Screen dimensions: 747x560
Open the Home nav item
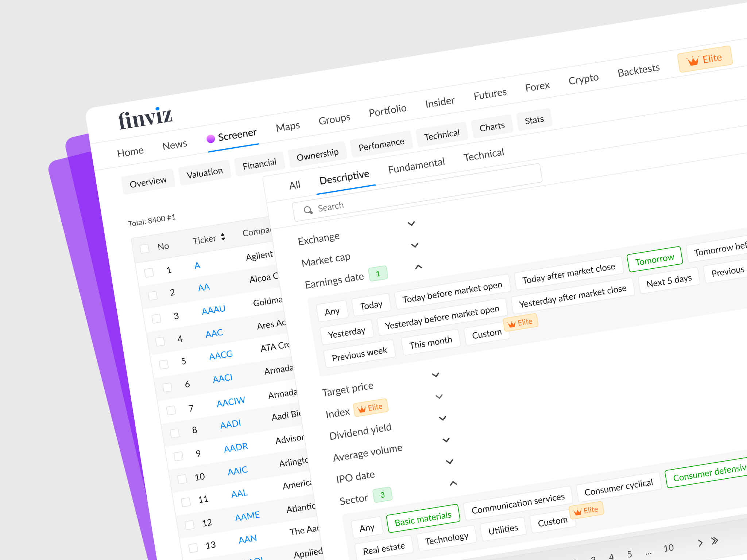pos(130,152)
